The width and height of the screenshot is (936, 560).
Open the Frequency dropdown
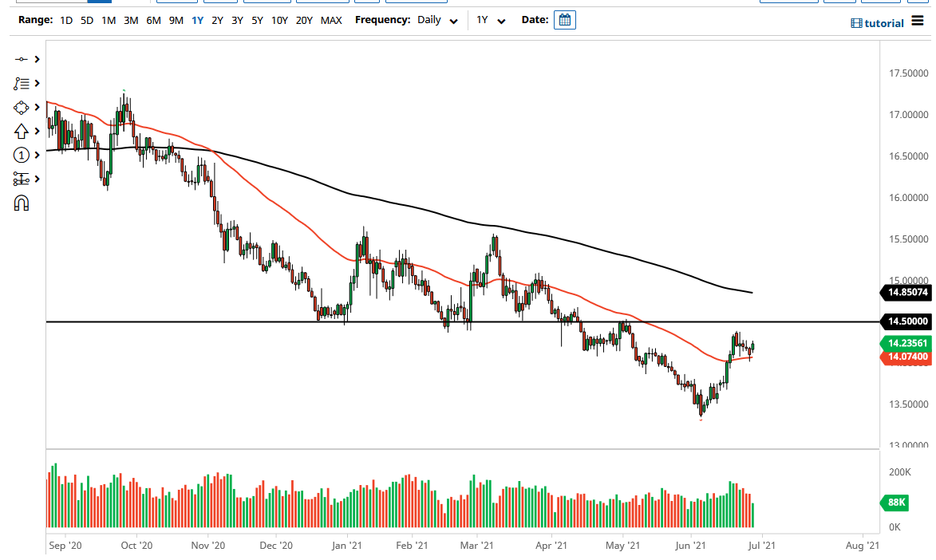(436, 20)
